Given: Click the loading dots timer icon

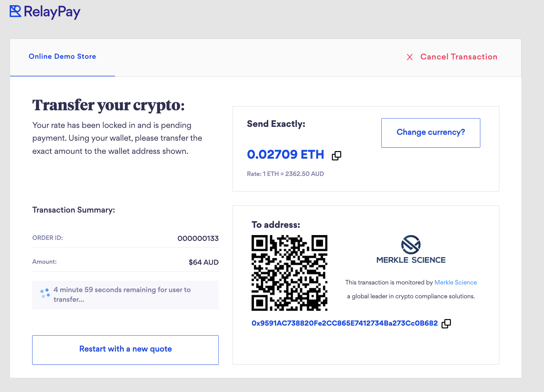Looking at the screenshot, I should click(x=45, y=293).
